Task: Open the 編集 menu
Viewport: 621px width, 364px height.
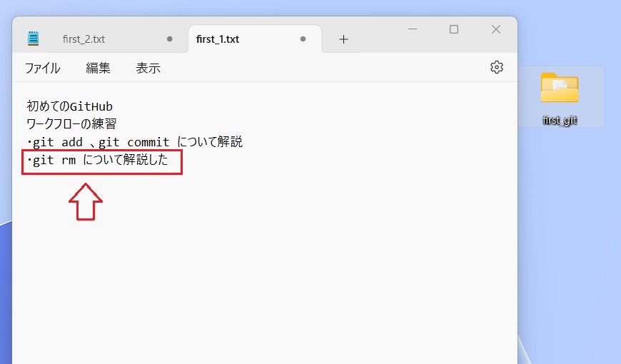Action: tap(98, 69)
